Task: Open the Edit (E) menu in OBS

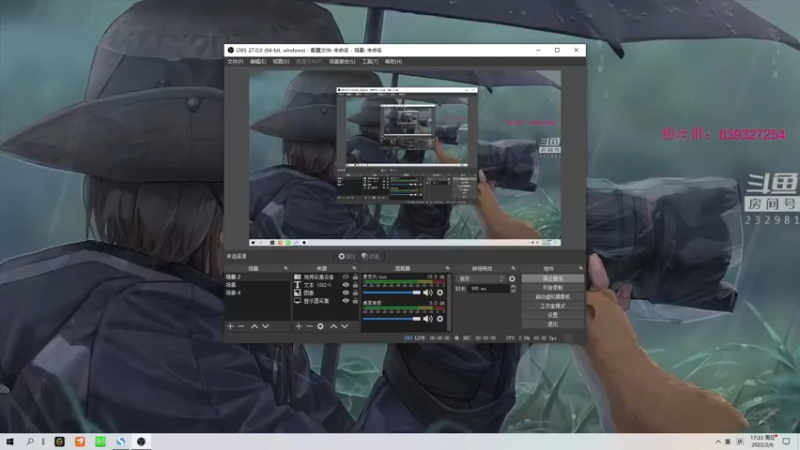Action: [x=258, y=62]
